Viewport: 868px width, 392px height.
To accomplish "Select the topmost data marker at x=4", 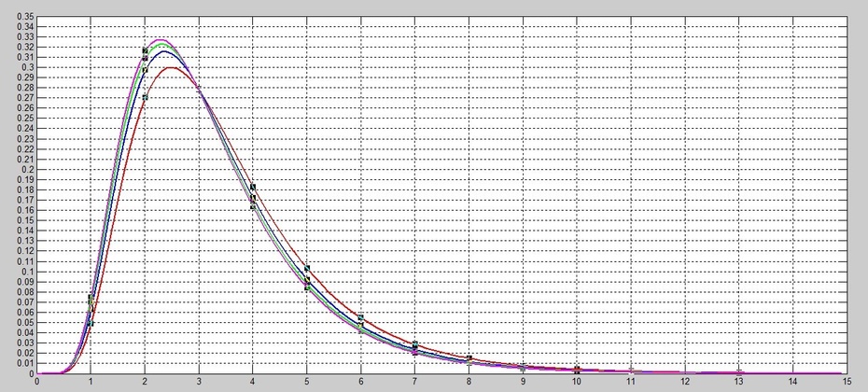I will (253, 188).
